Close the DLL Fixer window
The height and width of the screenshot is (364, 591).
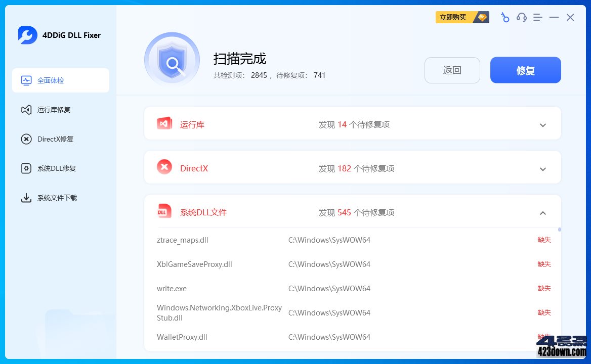click(x=570, y=17)
